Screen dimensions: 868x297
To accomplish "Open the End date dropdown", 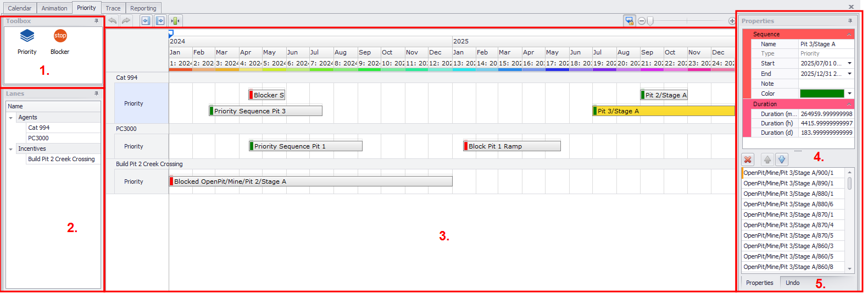I will click(849, 74).
